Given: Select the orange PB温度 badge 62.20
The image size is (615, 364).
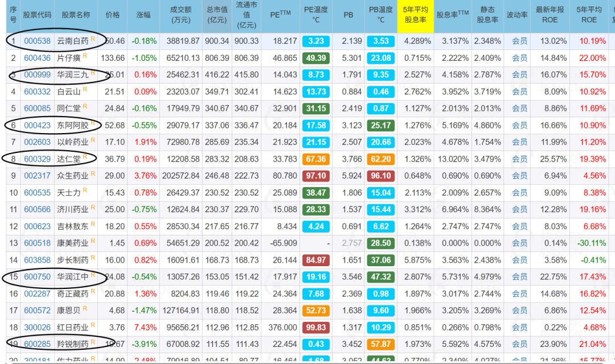Looking at the screenshot, I should 380,159.
